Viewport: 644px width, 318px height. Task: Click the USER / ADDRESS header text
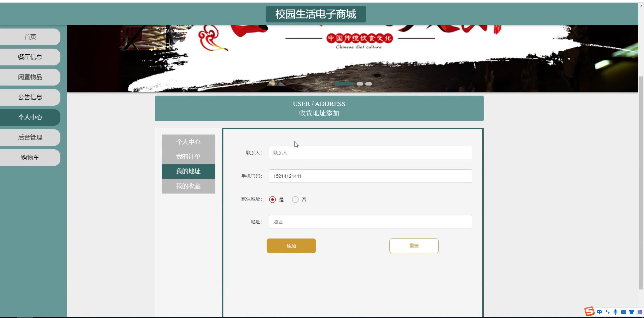(x=319, y=104)
